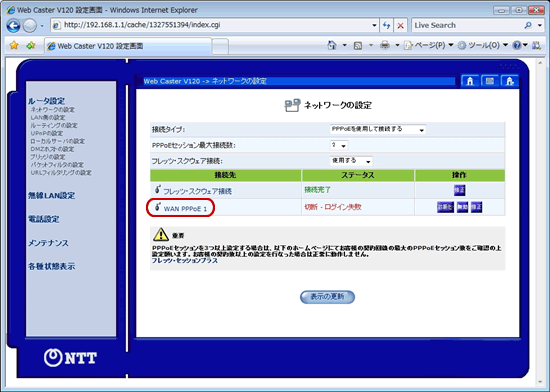Image resolution: width=550 pixels, height=392 pixels.
Task: Click the rightmost IE toolbar extra icon
Action: coord(536,45)
